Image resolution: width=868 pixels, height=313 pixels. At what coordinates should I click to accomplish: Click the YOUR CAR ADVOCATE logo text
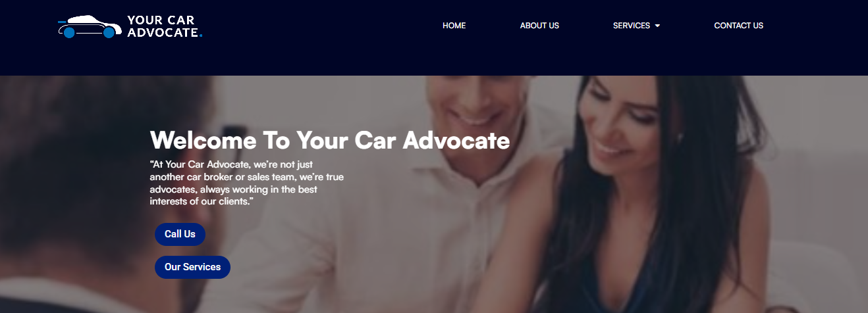[x=164, y=26]
